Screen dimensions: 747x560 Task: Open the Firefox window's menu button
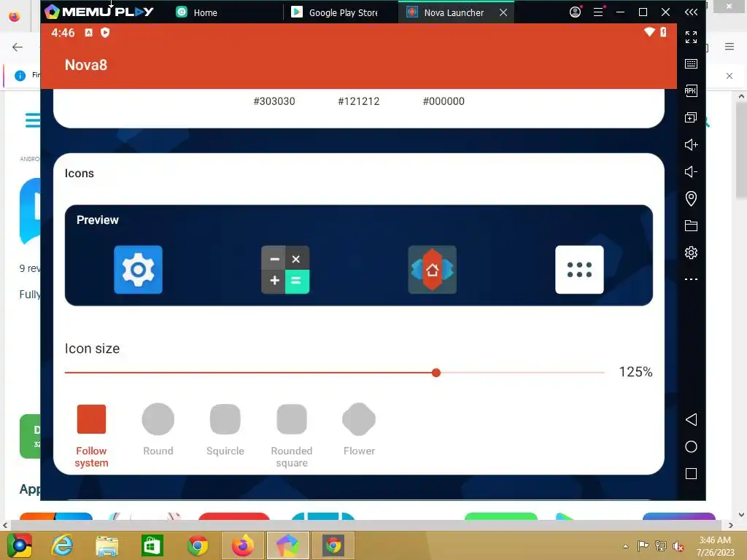[x=729, y=46]
